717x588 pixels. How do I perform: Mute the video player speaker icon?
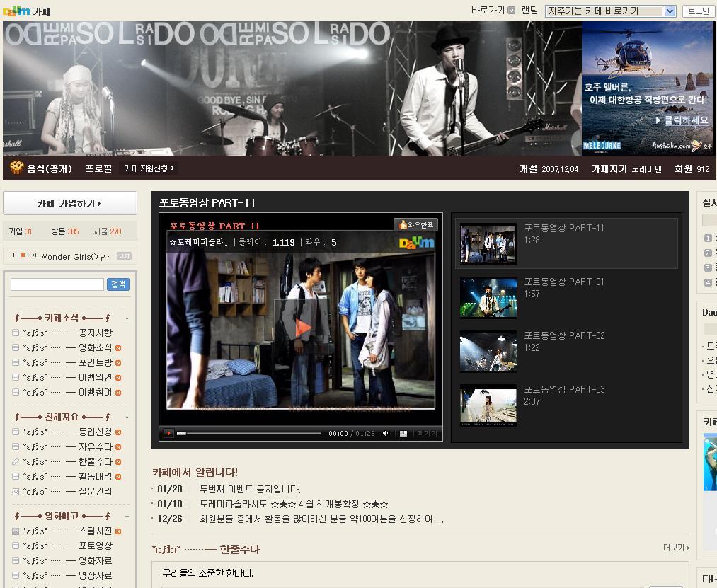coord(386,434)
